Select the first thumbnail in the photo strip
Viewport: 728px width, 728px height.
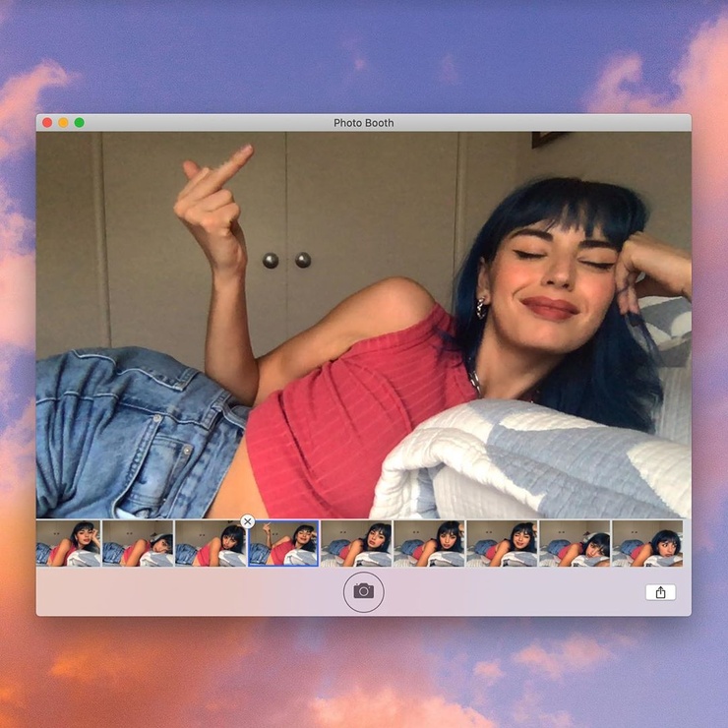pos(68,543)
